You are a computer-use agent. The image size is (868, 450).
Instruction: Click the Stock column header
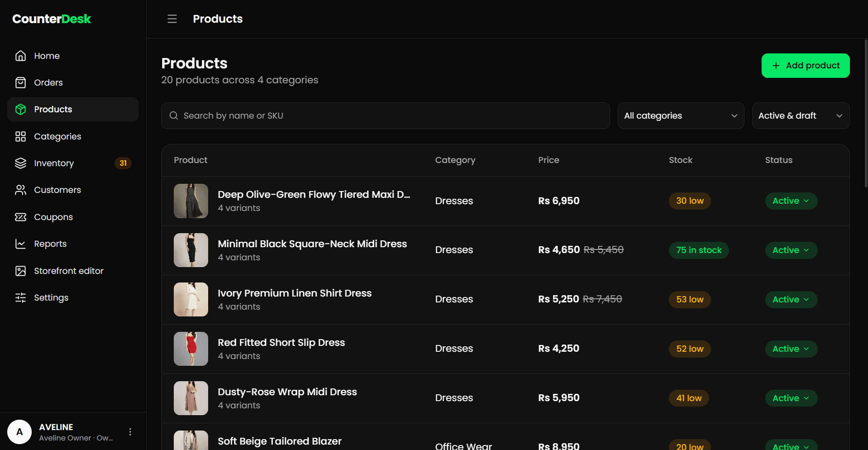[681, 160]
